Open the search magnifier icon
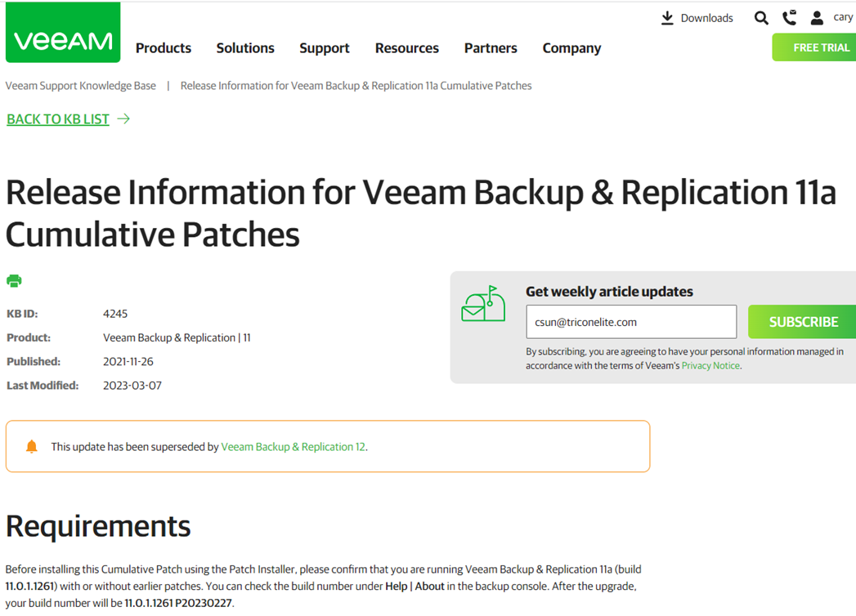 tap(761, 18)
